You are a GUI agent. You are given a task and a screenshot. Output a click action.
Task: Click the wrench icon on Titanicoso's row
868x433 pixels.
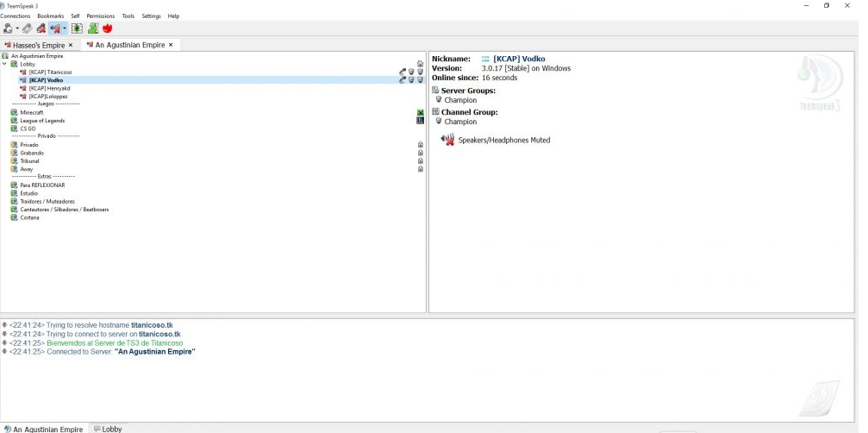pos(403,72)
